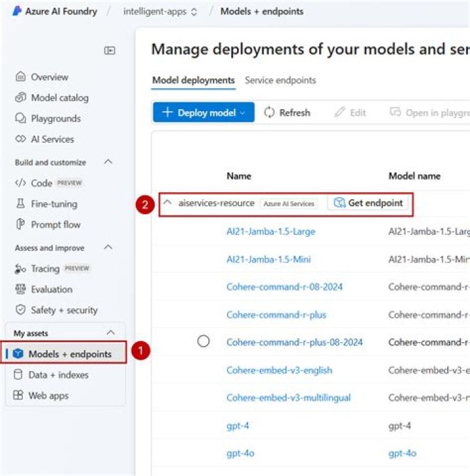This screenshot has width=470, height=476.
Task: Open Safety + security page
Action: [64, 310]
